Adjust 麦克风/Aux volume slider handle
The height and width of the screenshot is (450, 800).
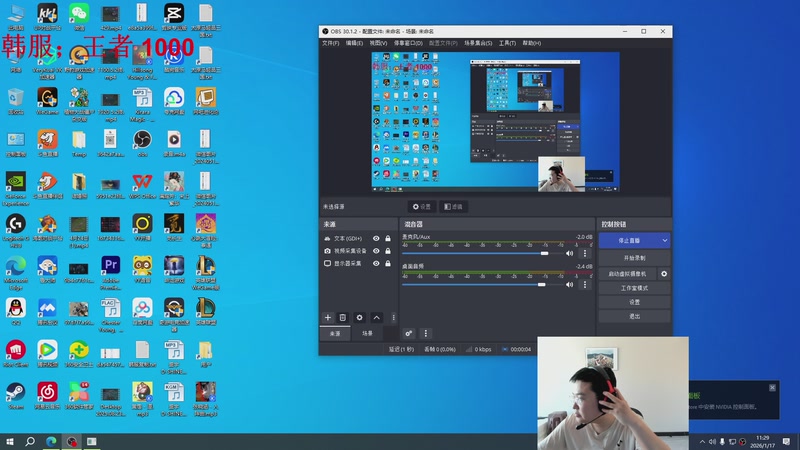tap(544, 253)
